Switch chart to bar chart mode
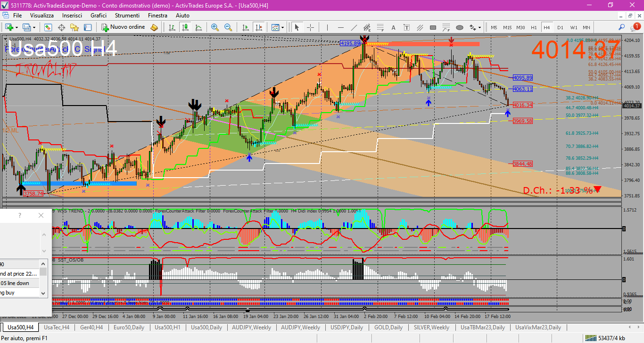This screenshot has width=644, height=343. coord(172,27)
